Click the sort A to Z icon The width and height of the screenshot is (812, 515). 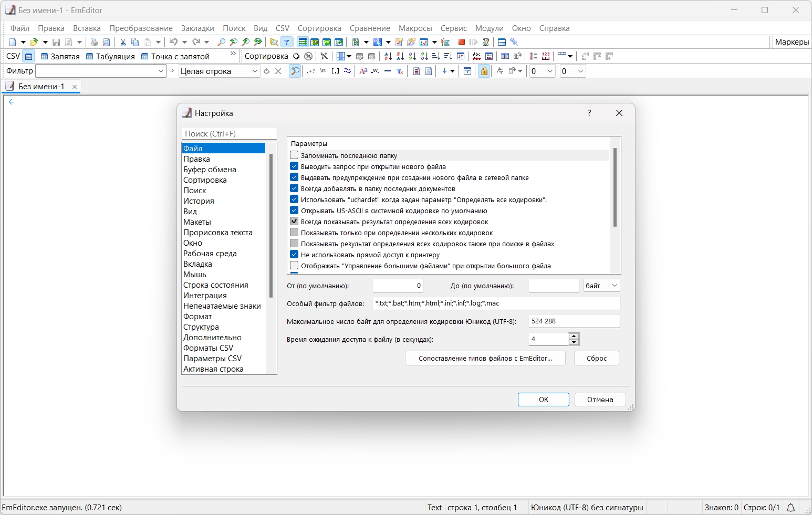point(388,56)
